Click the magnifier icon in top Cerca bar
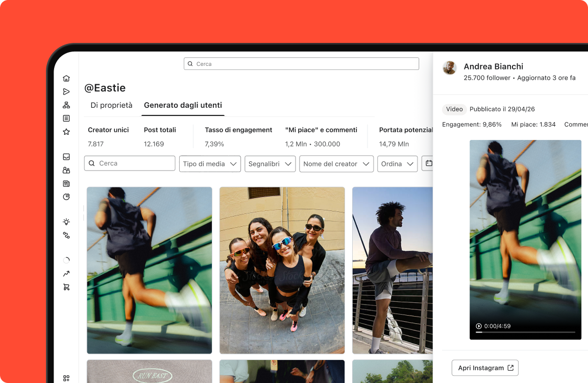Image resolution: width=588 pixels, height=383 pixels. (x=190, y=64)
